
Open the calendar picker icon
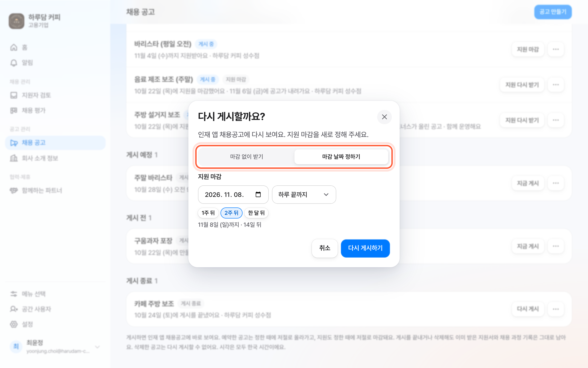click(x=258, y=195)
